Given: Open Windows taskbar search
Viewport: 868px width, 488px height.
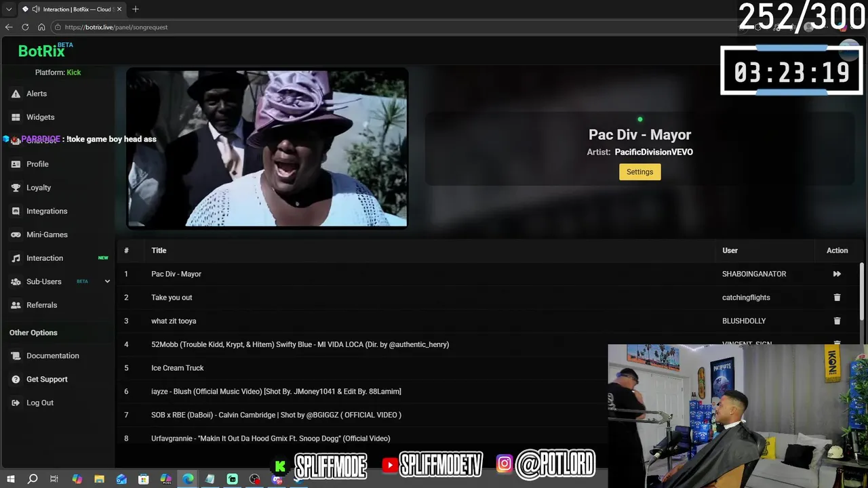Looking at the screenshot, I should pos(33,479).
